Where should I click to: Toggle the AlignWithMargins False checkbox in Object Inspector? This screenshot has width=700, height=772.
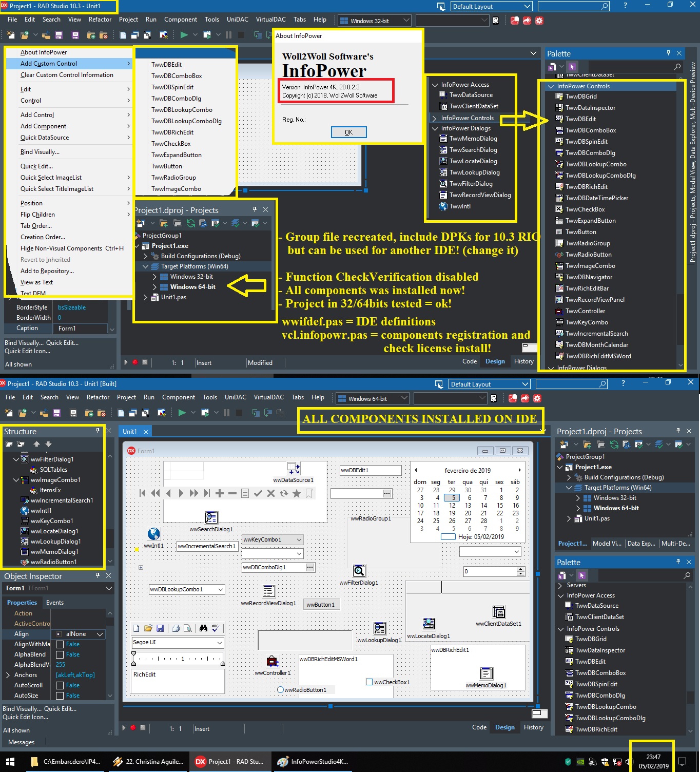tap(60, 644)
